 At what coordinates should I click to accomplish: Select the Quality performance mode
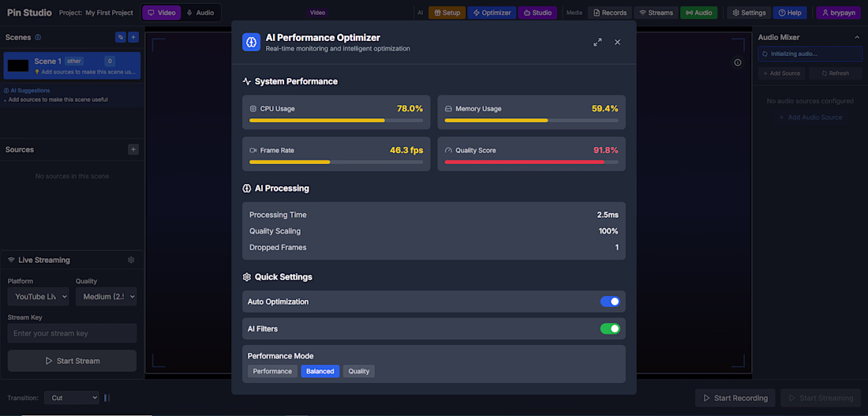(x=358, y=371)
